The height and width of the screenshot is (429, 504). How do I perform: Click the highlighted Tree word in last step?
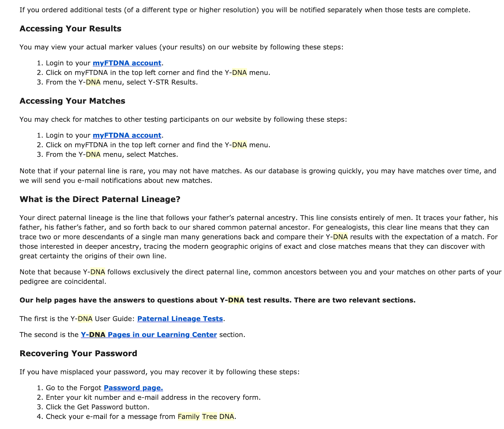coord(209,417)
